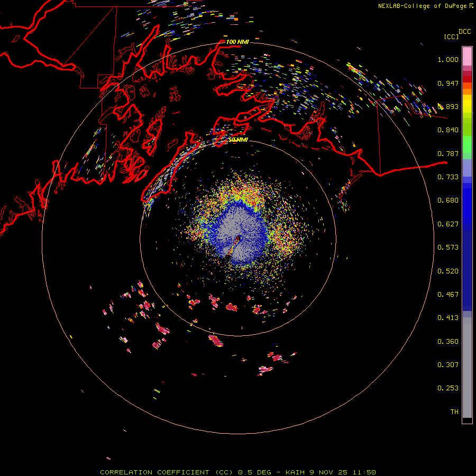Click the 0.947 value on the color scale

tap(448, 83)
